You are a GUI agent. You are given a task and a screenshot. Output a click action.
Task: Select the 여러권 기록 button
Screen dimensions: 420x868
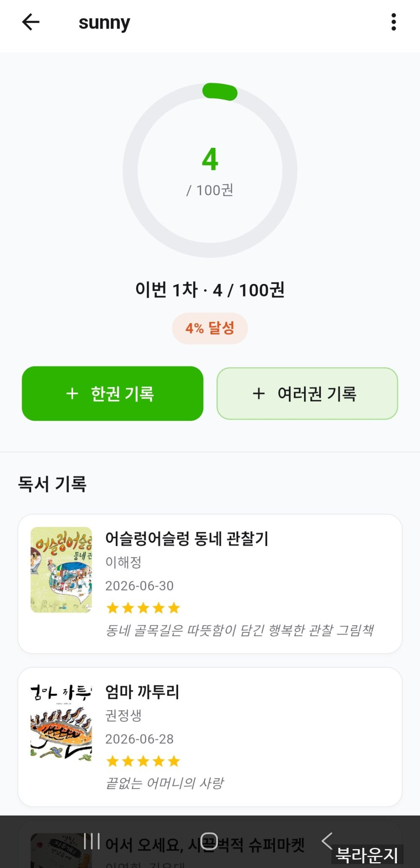tap(307, 393)
